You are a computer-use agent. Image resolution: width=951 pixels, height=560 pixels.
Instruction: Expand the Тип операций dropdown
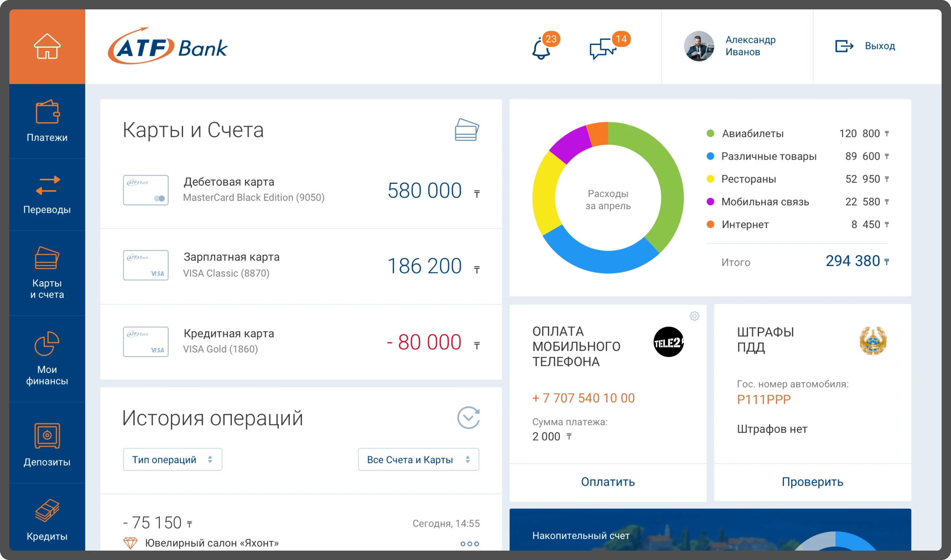[172, 459]
